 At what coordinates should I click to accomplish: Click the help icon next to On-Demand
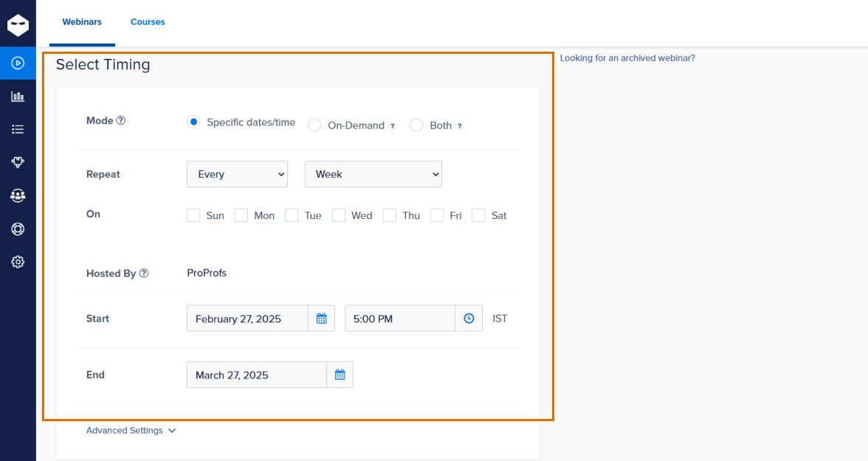393,126
